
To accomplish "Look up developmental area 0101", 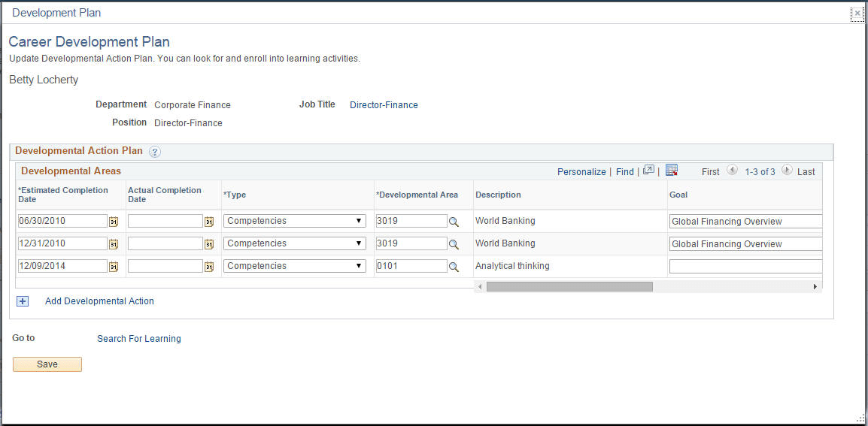I will click(454, 267).
